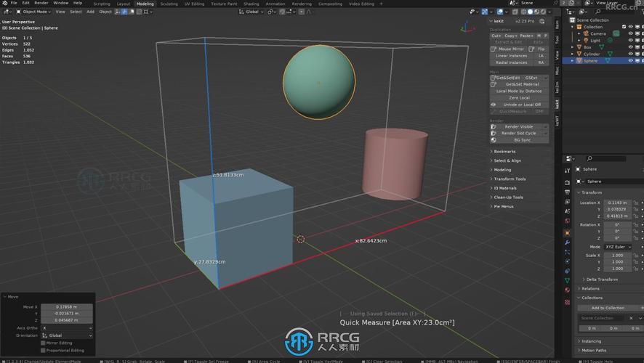This screenshot has height=363, width=644.
Task: Select the wireframe viewport shading mode
Action: (523, 12)
